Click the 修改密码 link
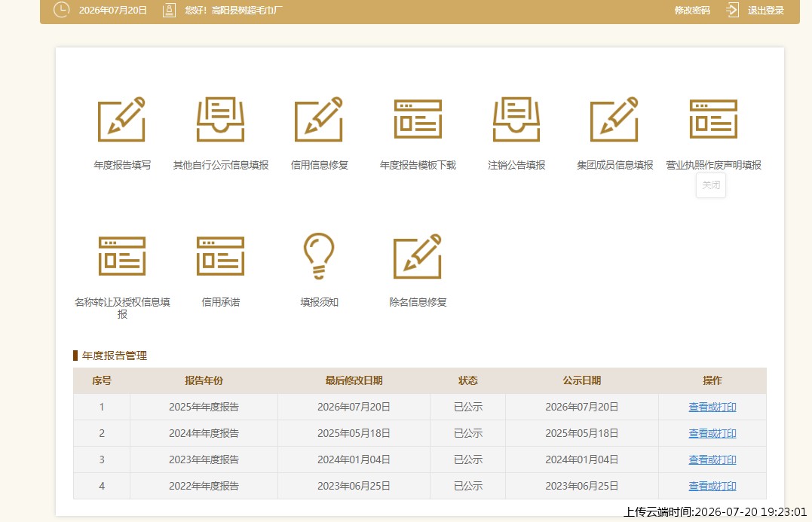 692,11
